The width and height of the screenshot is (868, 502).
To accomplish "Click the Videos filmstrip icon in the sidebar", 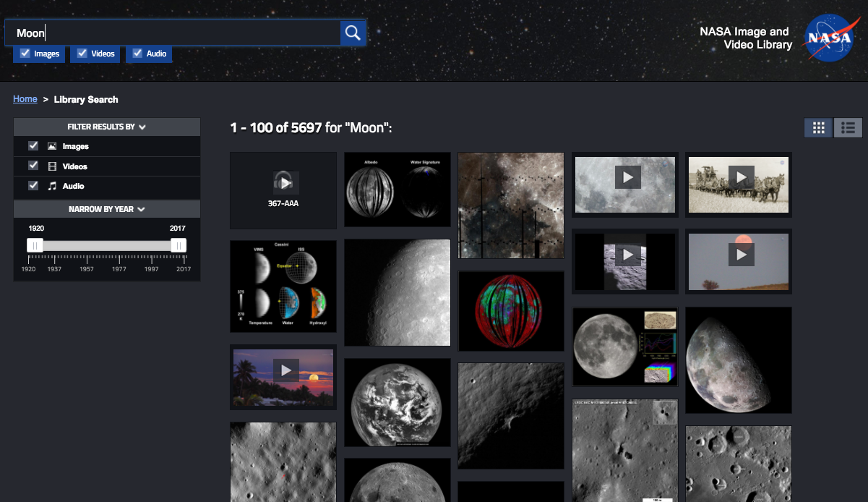I will (x=51, y=166).
